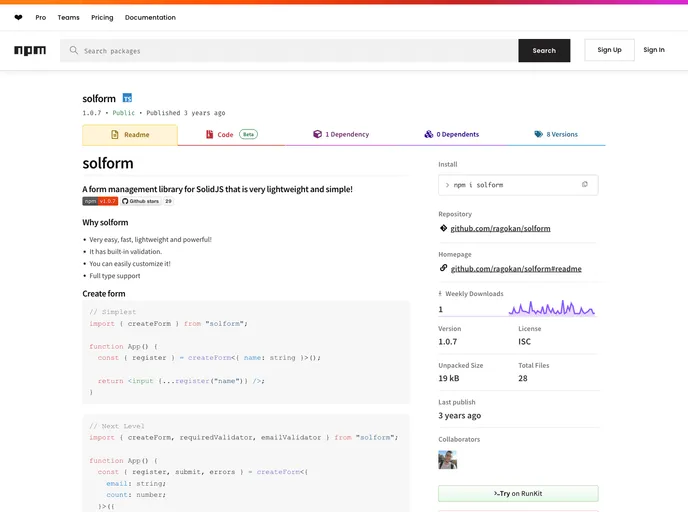Click the chain link icon beside homepage

click(443, 268)
